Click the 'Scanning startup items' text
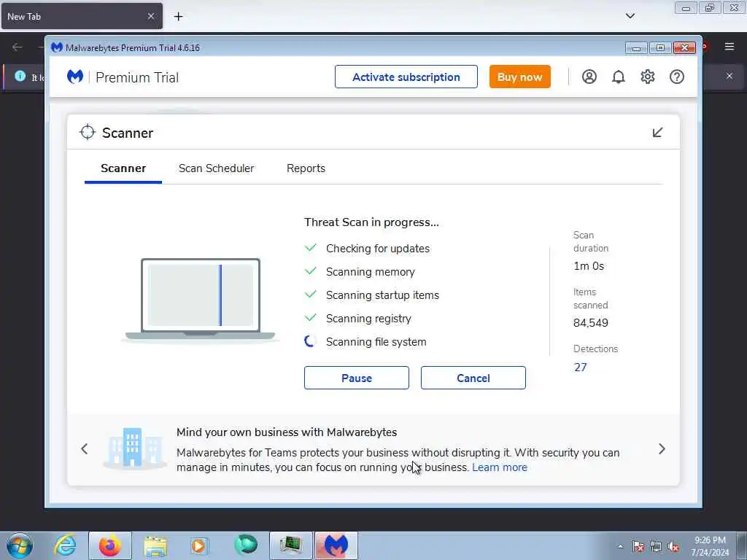The height and width of the screenshot is (560, 747). (x=382, y=295)
